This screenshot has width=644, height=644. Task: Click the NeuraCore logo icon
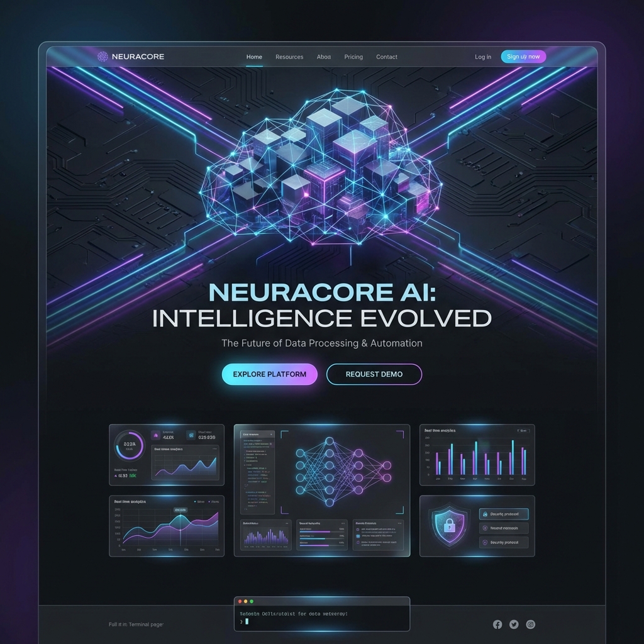click(x=101, y=57)
